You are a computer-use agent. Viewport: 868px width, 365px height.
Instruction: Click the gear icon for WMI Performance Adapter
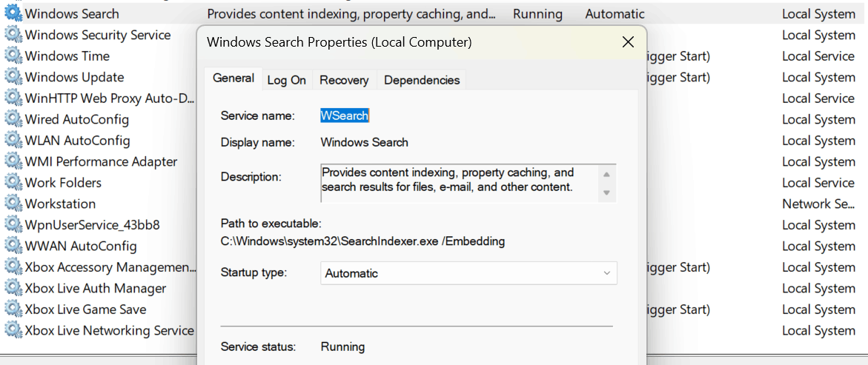13,161
